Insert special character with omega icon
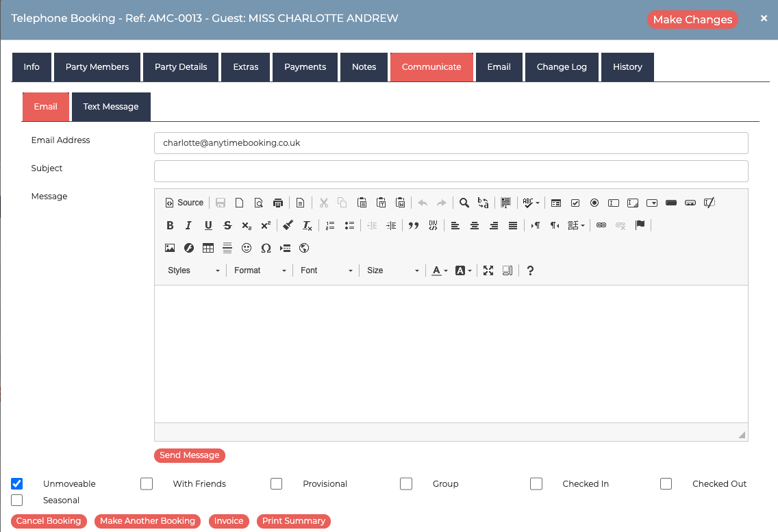 tap(266, 248)
